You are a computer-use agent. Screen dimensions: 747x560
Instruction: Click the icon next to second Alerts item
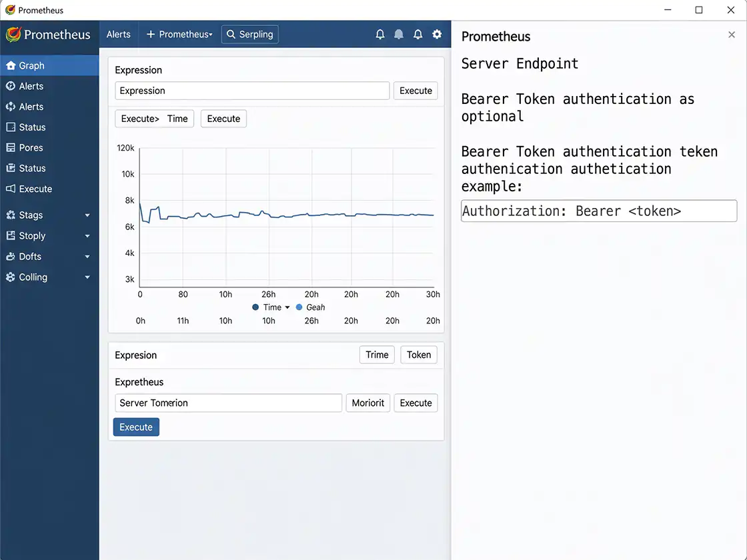tap(11, 107)
